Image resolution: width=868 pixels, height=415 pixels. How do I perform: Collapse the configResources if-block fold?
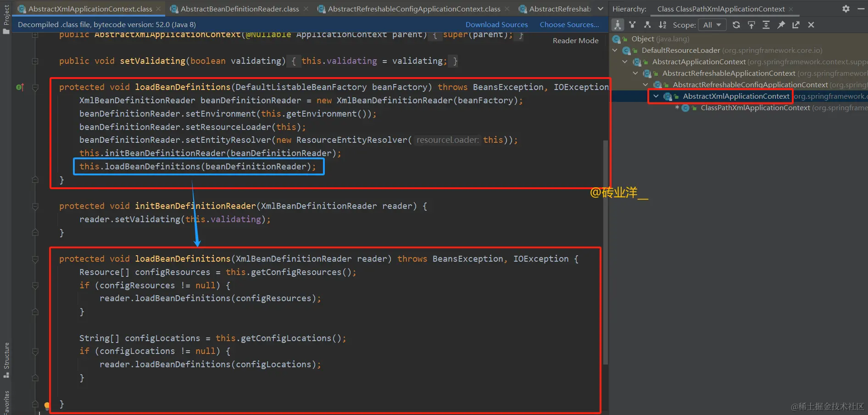tap(35, 286)
